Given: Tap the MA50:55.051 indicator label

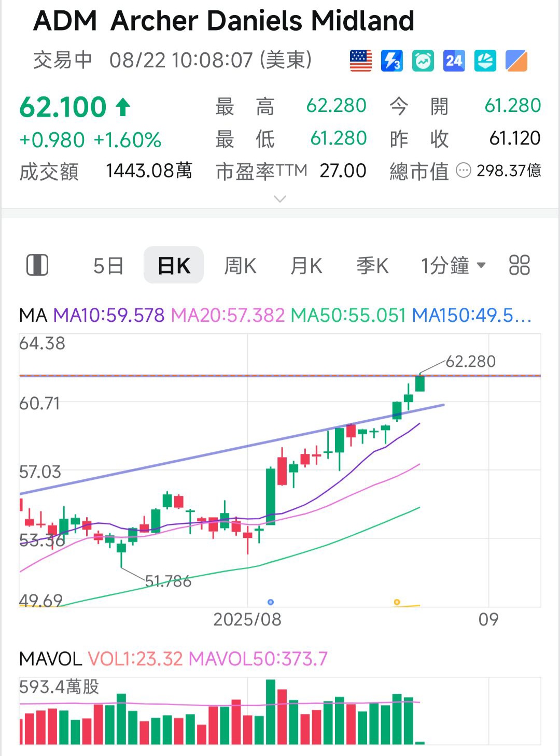Looking at the screenshot, I should [348, 315].
